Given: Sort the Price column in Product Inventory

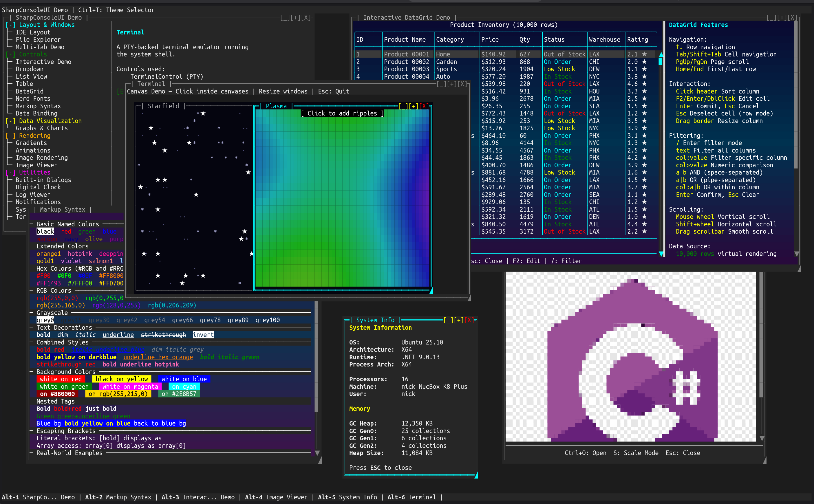Looking at the screenshot, I should (490, 39).
